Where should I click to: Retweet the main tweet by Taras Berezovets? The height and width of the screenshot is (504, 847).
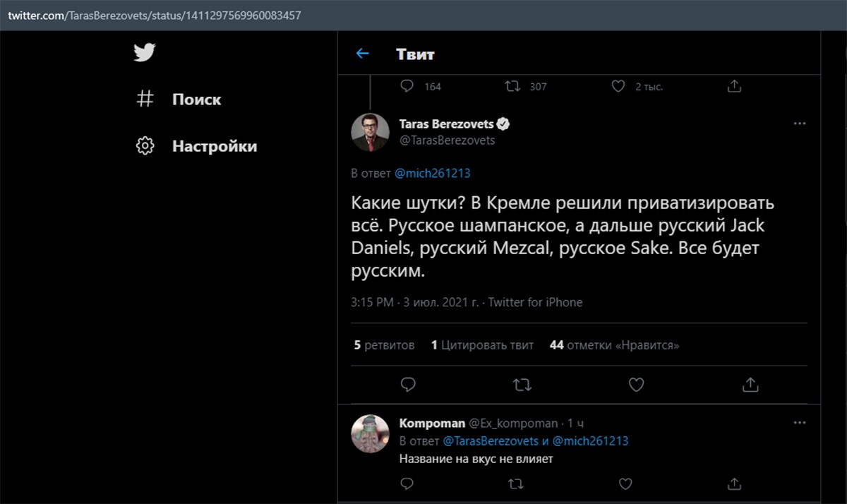(522, 385)
